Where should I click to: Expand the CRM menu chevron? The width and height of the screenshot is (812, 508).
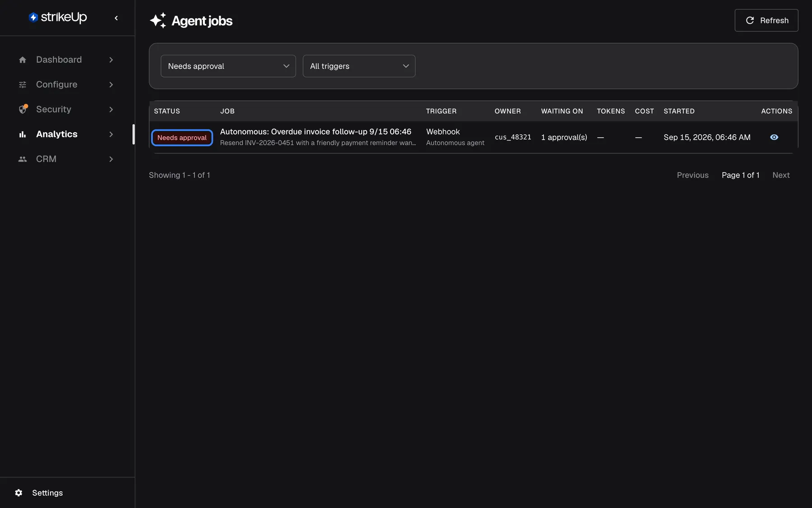pyautogui.click(x=111, y=159)
